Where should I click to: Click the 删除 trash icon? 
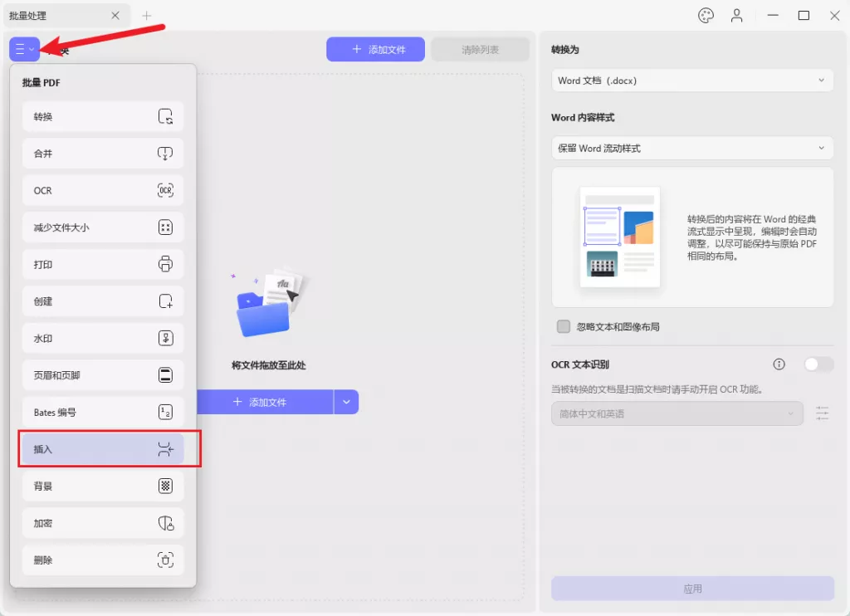coord(165,560)
